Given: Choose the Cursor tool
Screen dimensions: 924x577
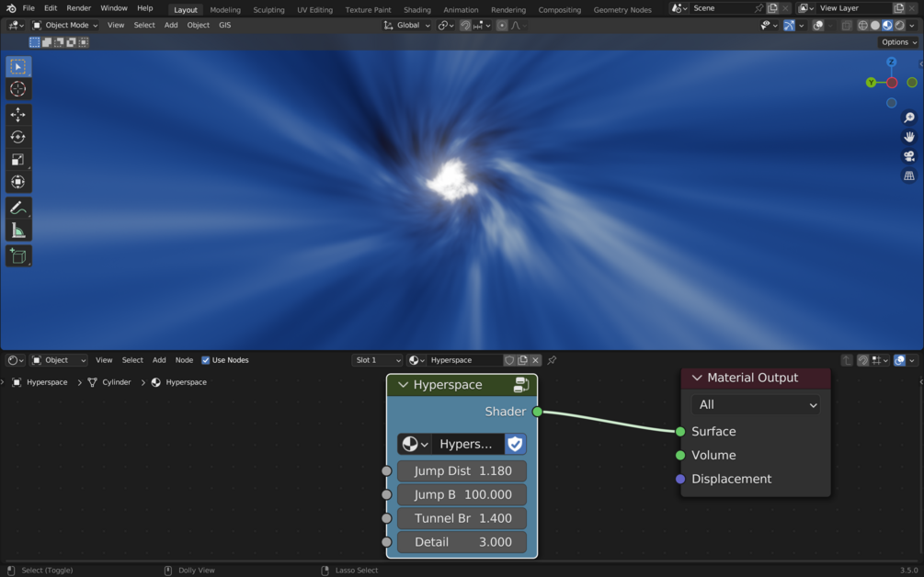Looking at the screenshot, I should click(17, 89).
